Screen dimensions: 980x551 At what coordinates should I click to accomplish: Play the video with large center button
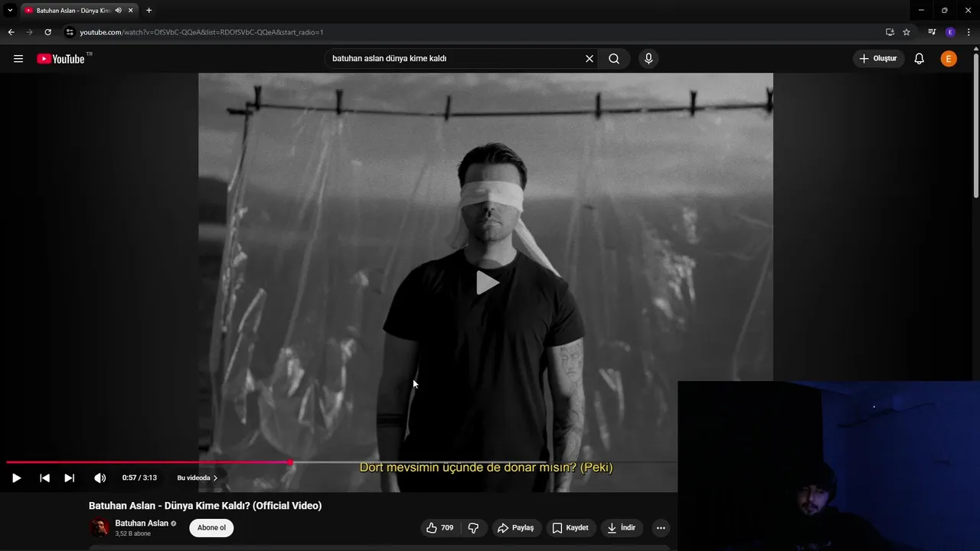(487, 283)
